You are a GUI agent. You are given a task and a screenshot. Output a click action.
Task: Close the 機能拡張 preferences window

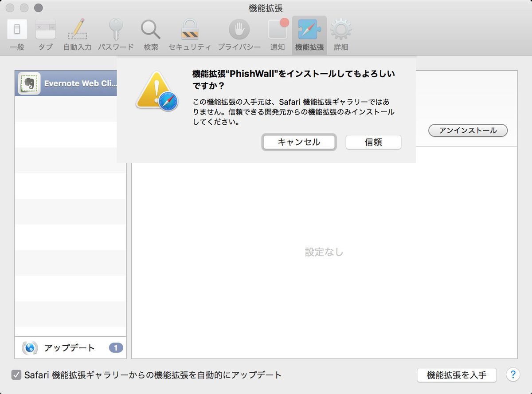tap(10, 8)
